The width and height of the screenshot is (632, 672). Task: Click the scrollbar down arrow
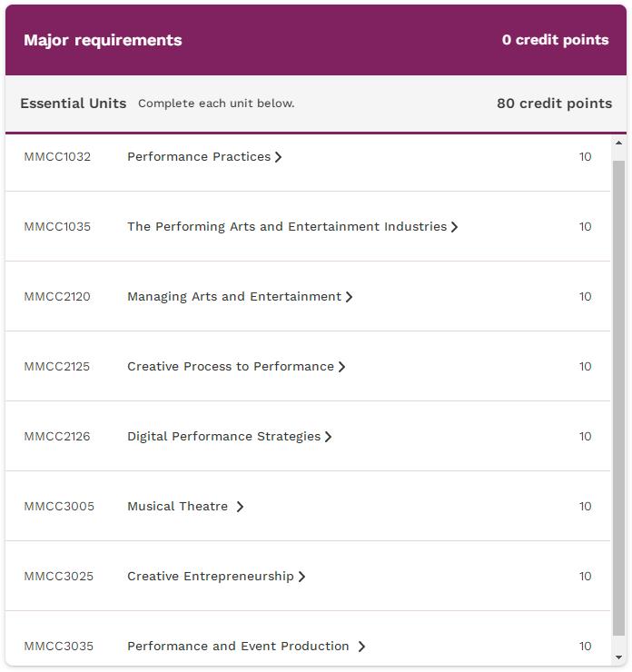[618, 657]
